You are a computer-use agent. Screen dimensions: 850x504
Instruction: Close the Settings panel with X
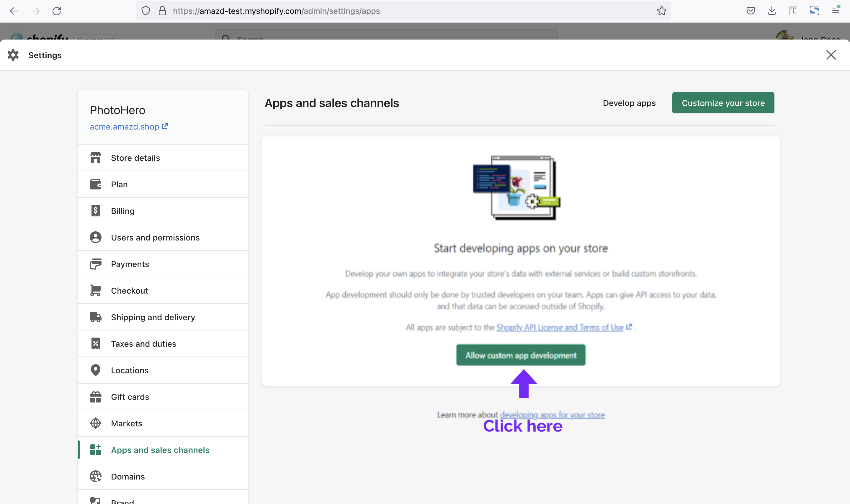[x=831, y=55]
